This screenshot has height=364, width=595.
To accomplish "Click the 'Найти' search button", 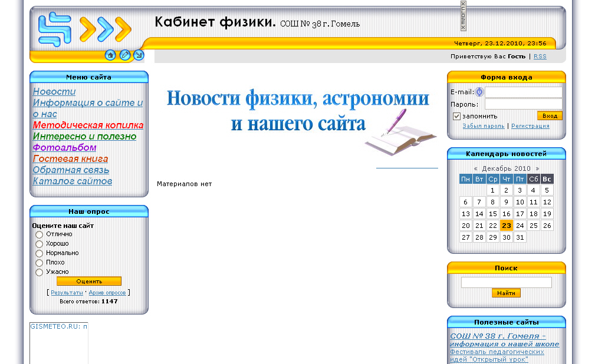I will click(x=506, y=293).
